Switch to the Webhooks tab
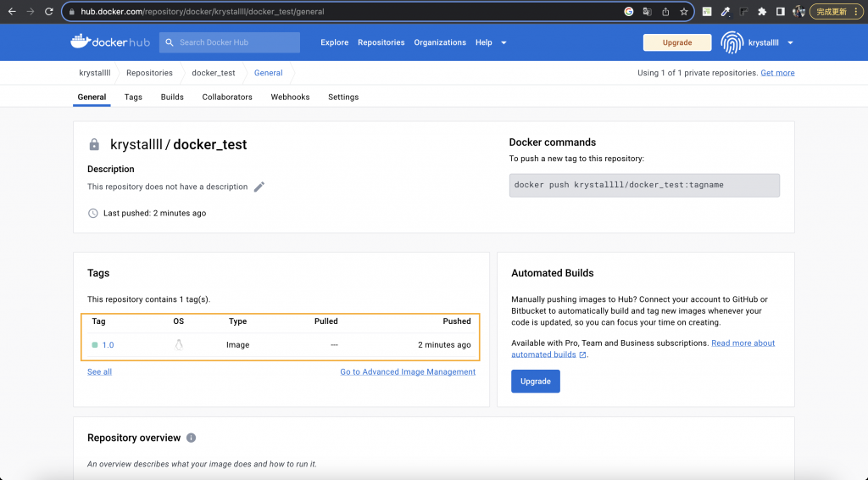The width and height of the screenshot is (868, 480). pyautogui.click(x=290, y=97)
